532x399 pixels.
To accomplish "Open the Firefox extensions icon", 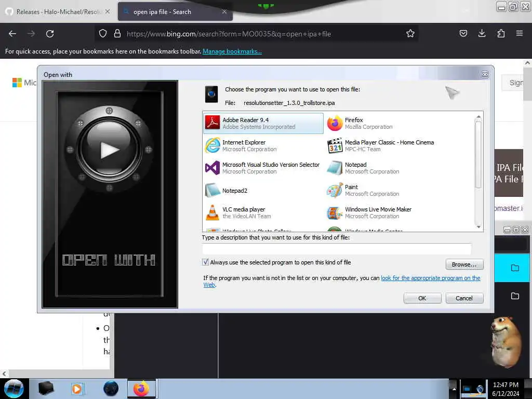I will [501, 33].
